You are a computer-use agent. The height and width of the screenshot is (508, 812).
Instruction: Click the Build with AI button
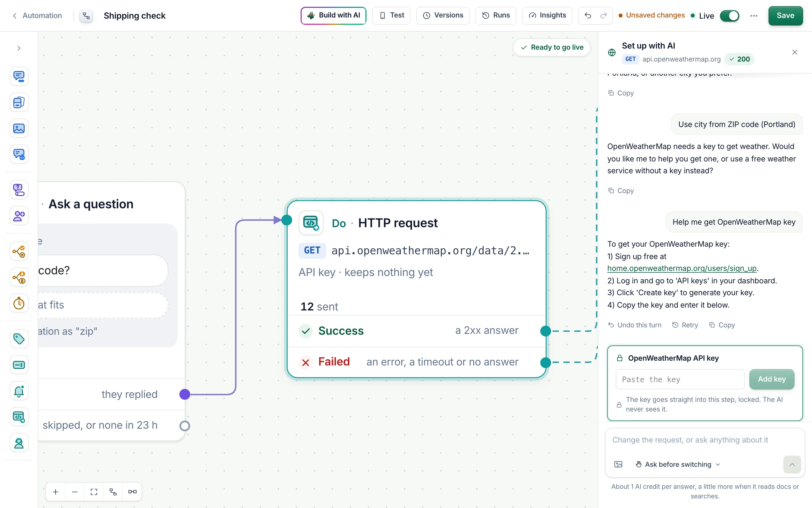point(333,16)
